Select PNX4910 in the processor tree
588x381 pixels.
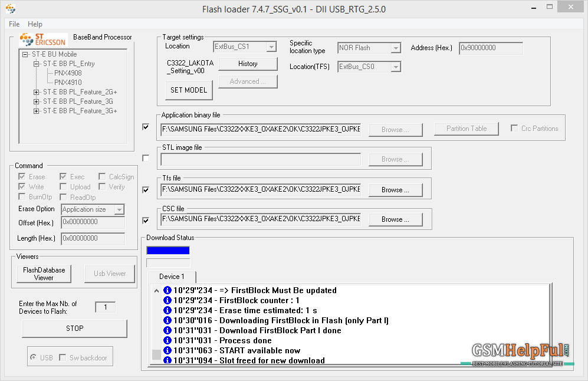coord(68,83)
